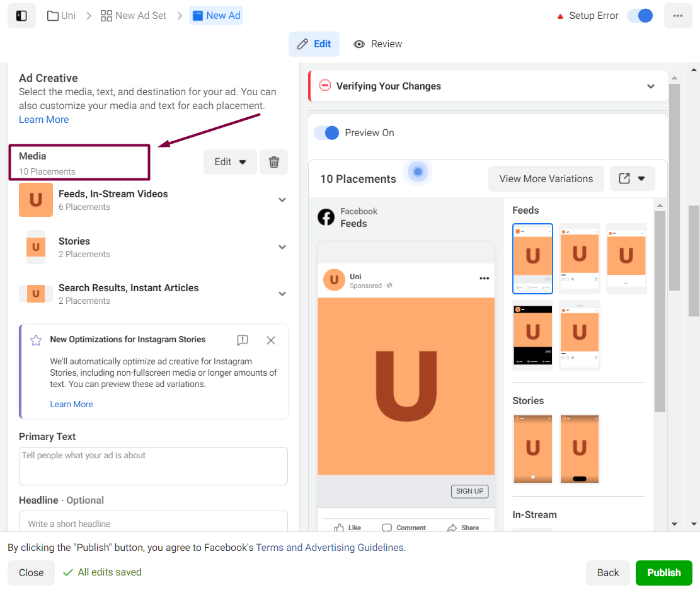
Task: Expand the Stories placements row
Action: 282,247
